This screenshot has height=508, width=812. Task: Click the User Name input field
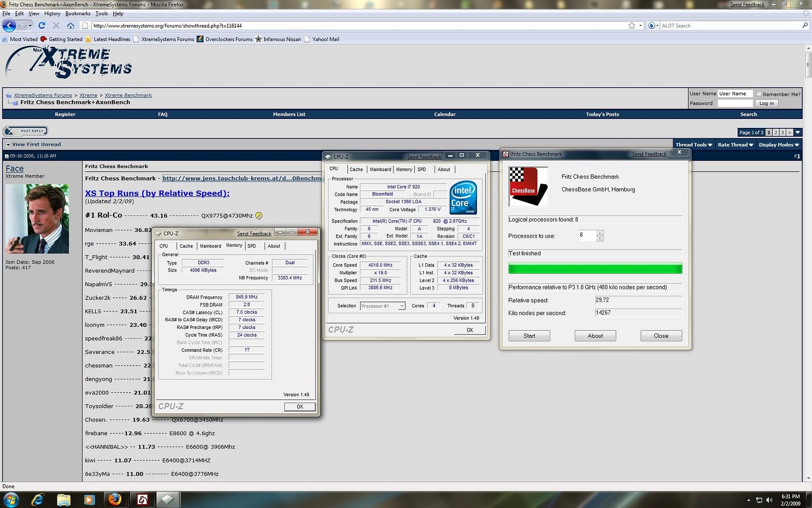click(735, 94)
